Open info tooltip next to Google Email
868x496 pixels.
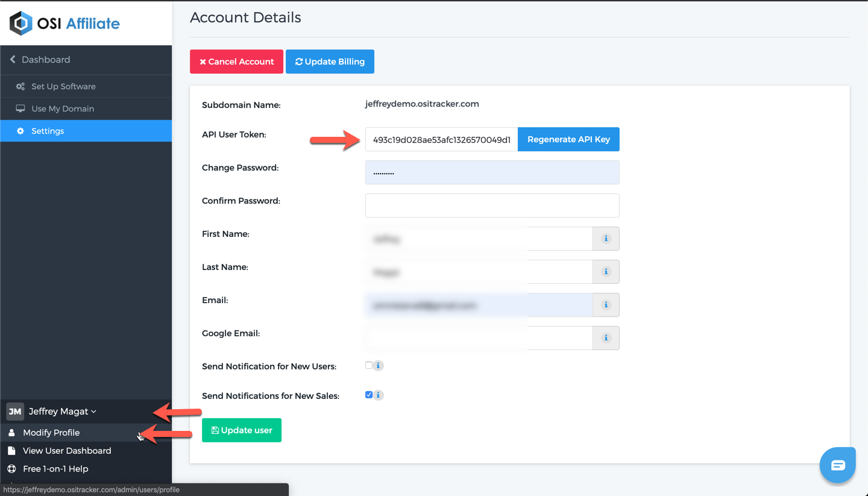pyautogui.click(x=605, y=338)
